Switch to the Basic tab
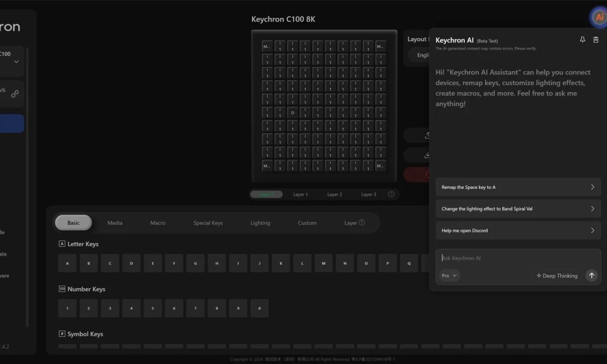Image resolution: width=607 pixels, height=364 pixels. [x=73, y=222]
